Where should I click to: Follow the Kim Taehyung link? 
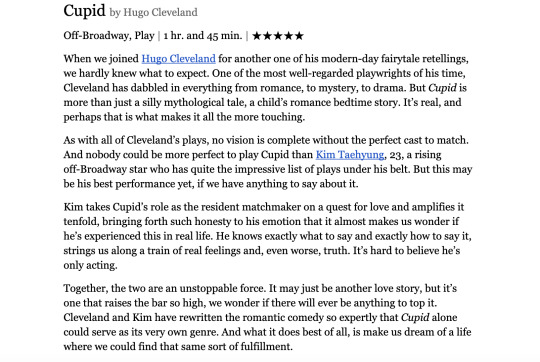pos(350,155)
